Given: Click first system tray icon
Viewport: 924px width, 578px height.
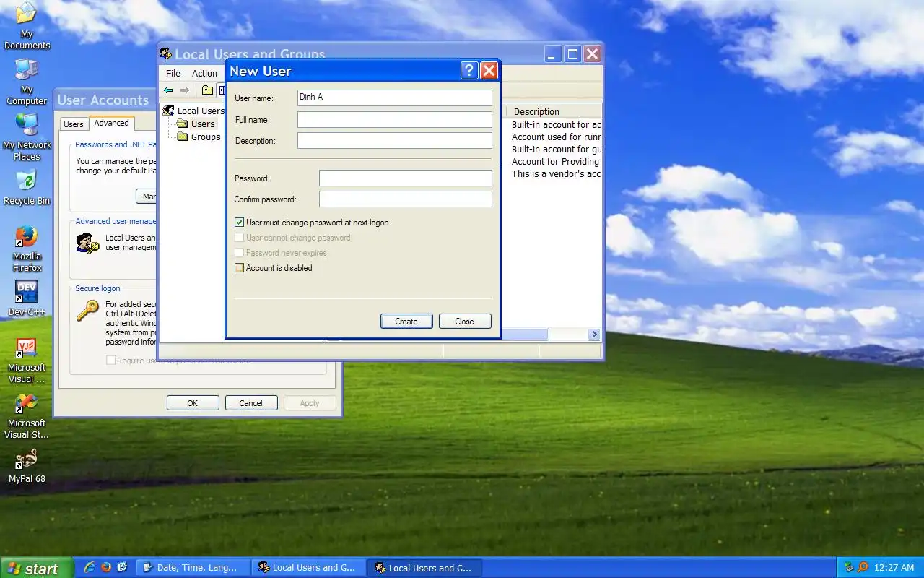Looking at the screenshot, I should [849, 568].
